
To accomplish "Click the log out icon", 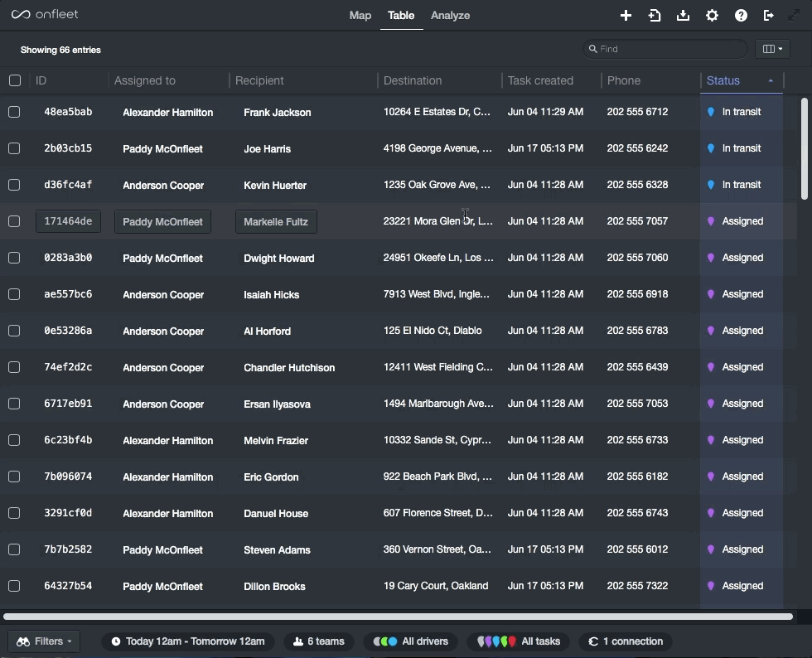I will (x=769, y=16).
